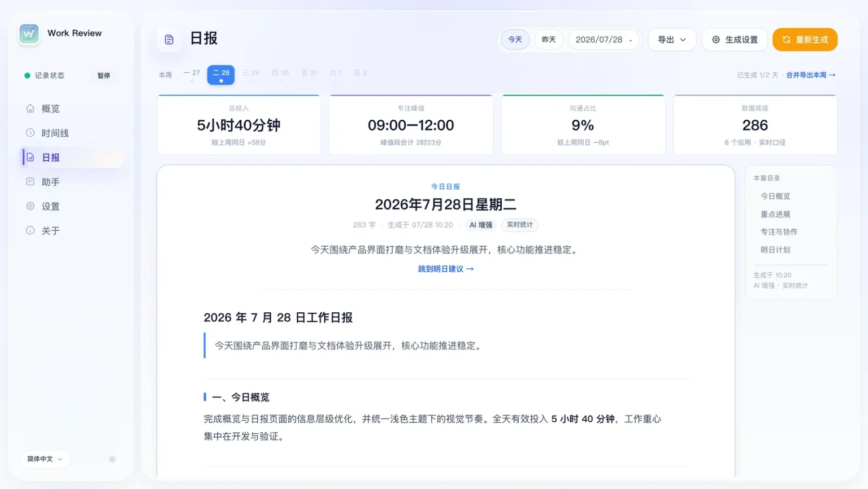The image size is (868, 489).
Task: Select the 日报 sidebar item
Action: click(x=72, y=157)
